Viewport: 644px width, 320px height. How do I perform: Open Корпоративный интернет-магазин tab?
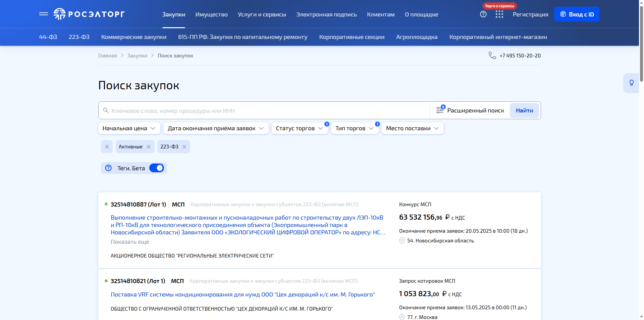pos(498,37)
